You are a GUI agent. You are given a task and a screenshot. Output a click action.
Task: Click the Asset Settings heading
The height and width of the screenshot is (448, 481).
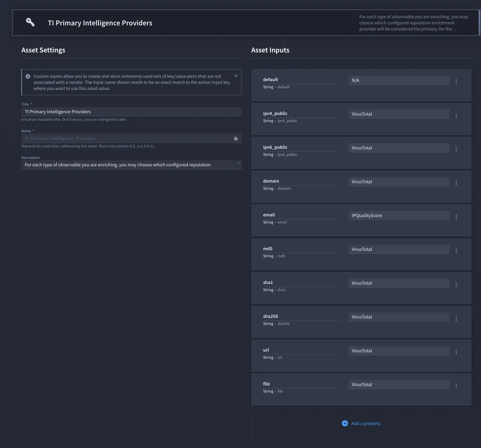point(43,50)
